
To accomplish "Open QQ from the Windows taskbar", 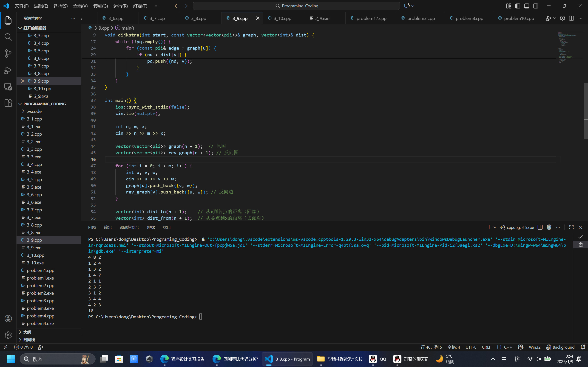I will pos(378,359).
